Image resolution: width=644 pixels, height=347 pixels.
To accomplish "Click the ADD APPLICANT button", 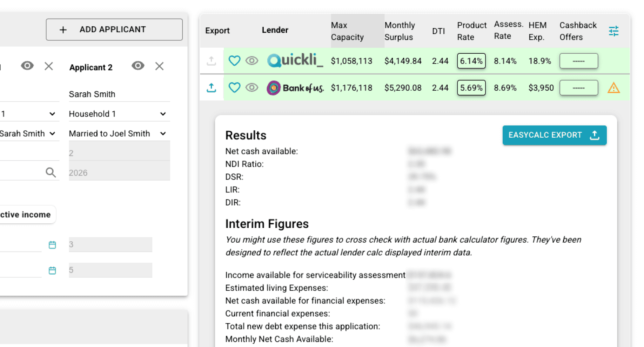I will [114, 30].
